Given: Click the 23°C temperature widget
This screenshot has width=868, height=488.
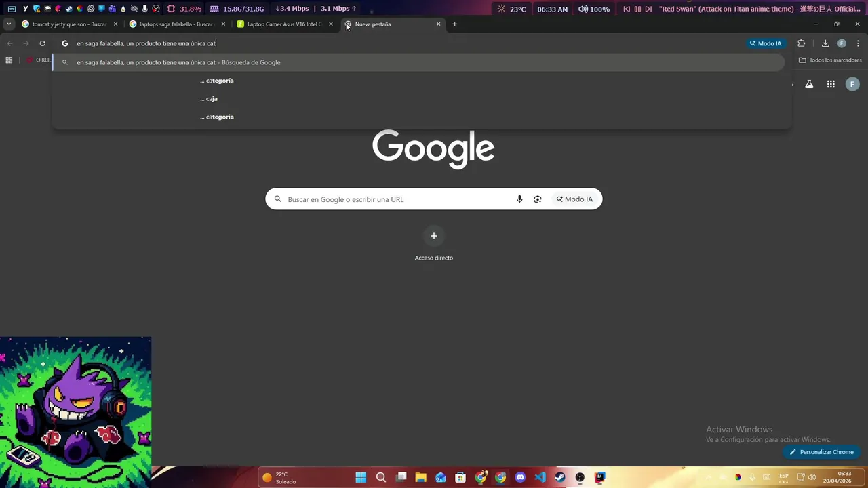Looking at the screenshot, I should [512, 9].
